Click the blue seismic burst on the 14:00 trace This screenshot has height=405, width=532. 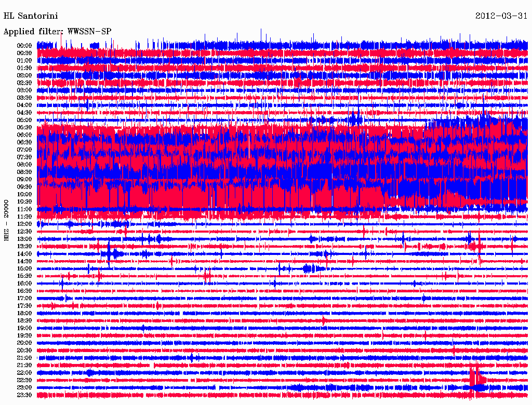pyautogui.click(x=112, y=254)
